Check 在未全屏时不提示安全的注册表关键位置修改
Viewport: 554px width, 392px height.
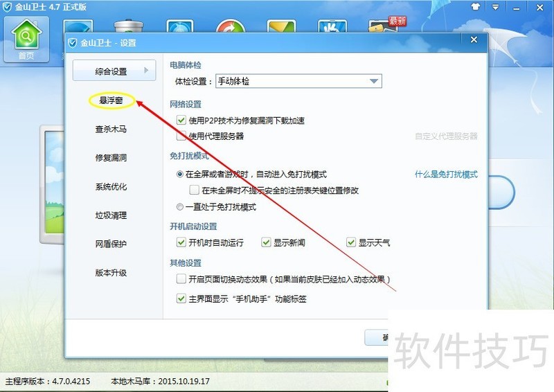[x=195, y=190]
